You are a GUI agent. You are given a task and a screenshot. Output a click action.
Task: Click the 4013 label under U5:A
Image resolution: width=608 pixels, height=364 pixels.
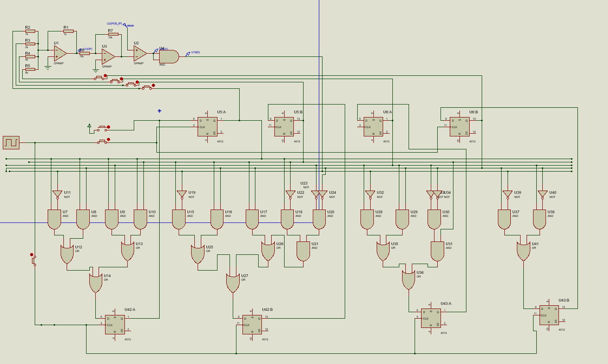click(220, 141)
